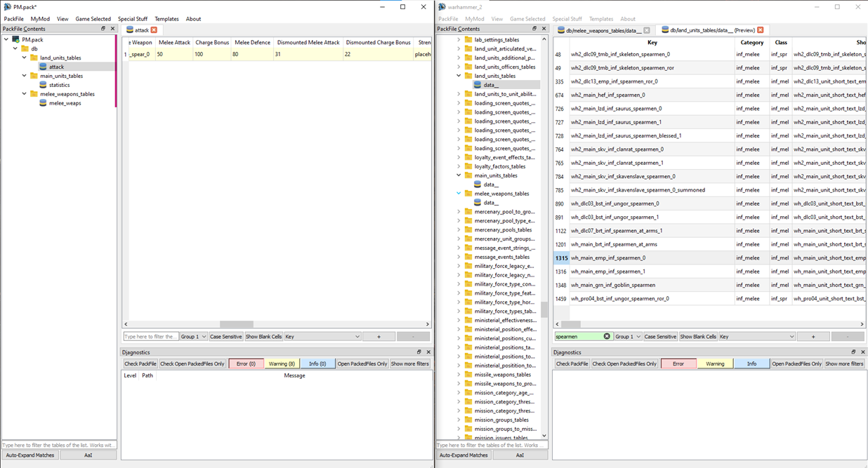Close the PM.pack Diagnostics panel
The height and width of the screenshot is (468, 868).
coord(428,352)
